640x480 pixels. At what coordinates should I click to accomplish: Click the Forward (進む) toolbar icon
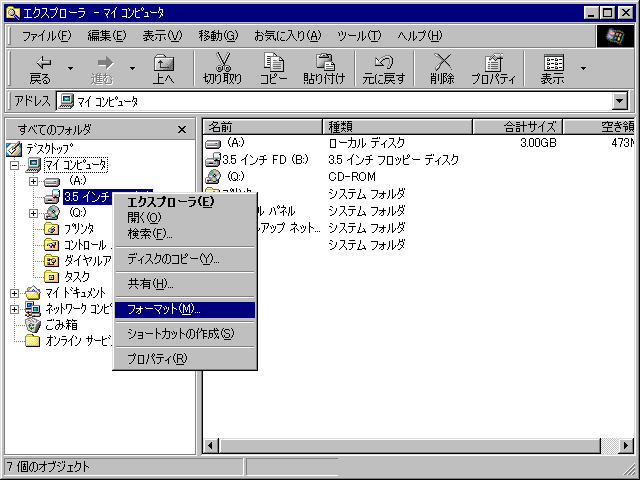click(105, 62)
